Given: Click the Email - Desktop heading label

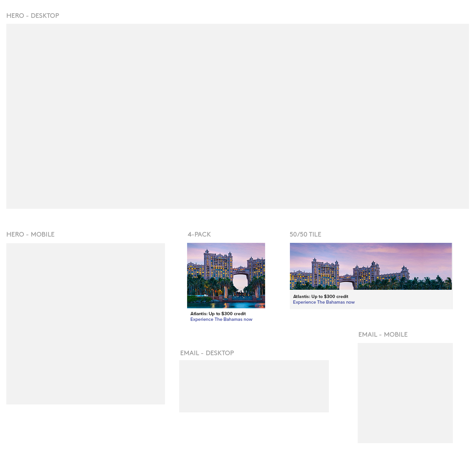Looking at the screenshot, I should click(207, 353).
